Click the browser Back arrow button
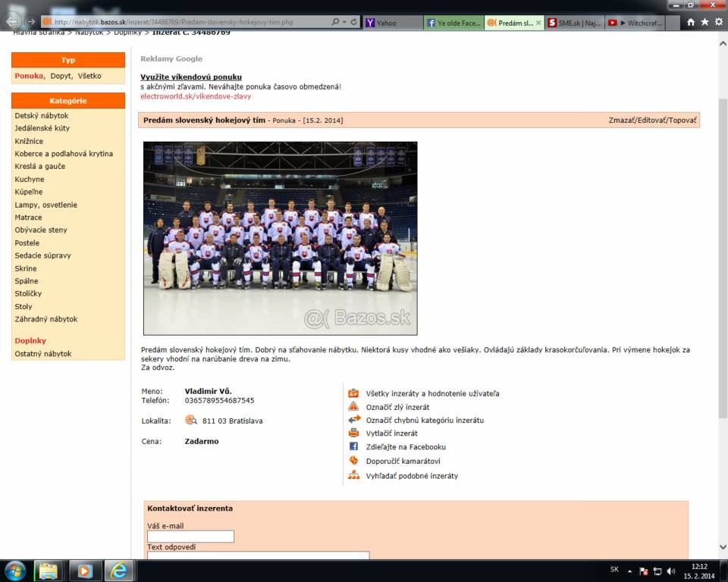The image size is (728, 582). 13,22
